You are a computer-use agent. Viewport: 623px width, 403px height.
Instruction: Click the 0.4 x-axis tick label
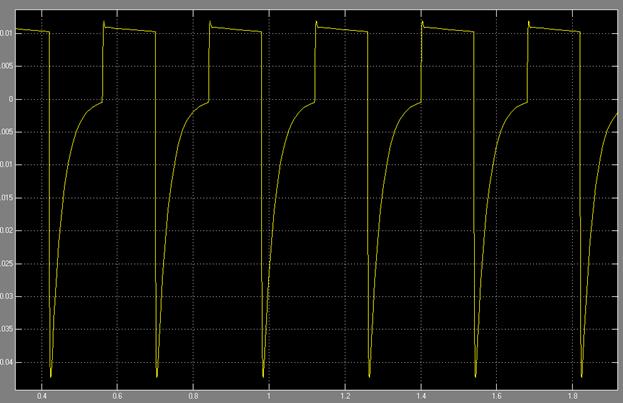[x=41, y=396]
